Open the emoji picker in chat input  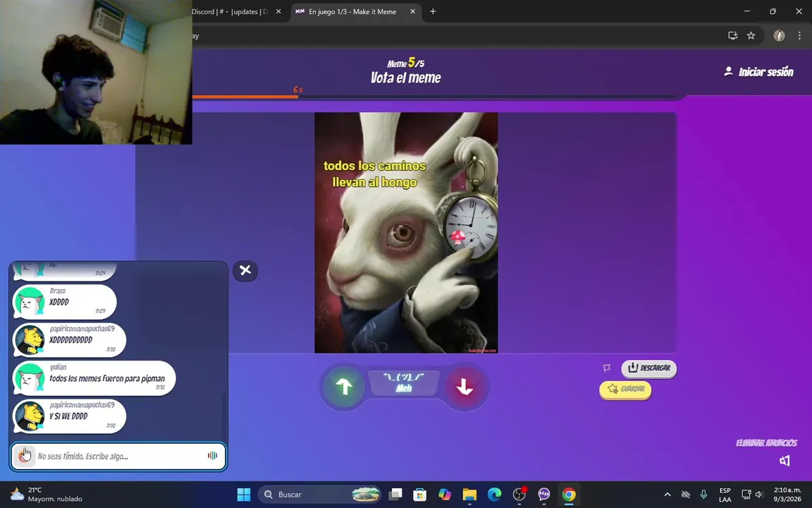pyautogui.click(x=24, y=456)
